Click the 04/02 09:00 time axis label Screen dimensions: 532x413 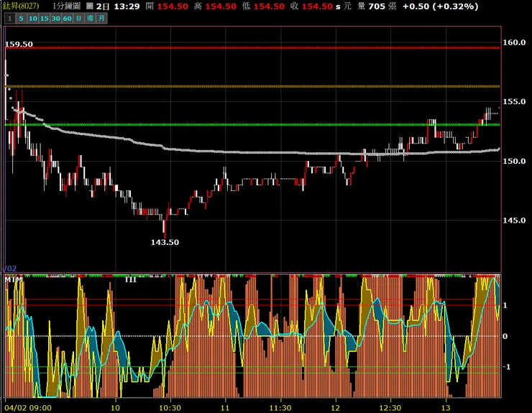[x=28, y=407]
